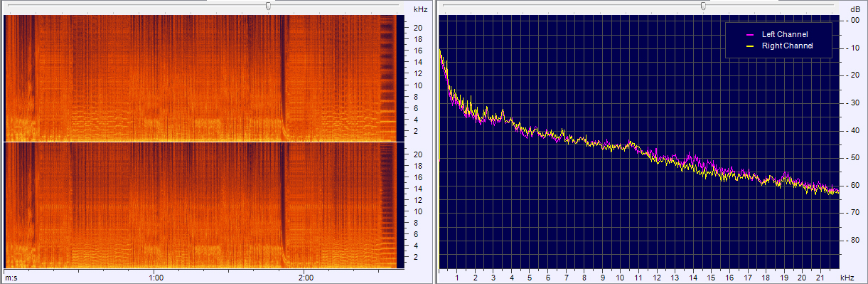This screenshot has height=284, width=868.
Task: Click the m:s time unit label
Action: click(11, 277)
